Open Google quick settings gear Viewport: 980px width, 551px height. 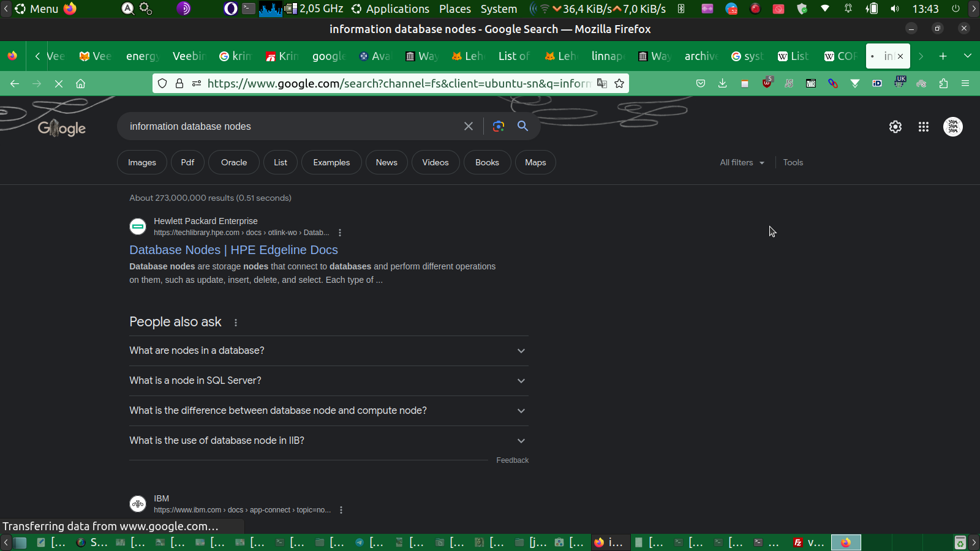[x=895, y=127]
